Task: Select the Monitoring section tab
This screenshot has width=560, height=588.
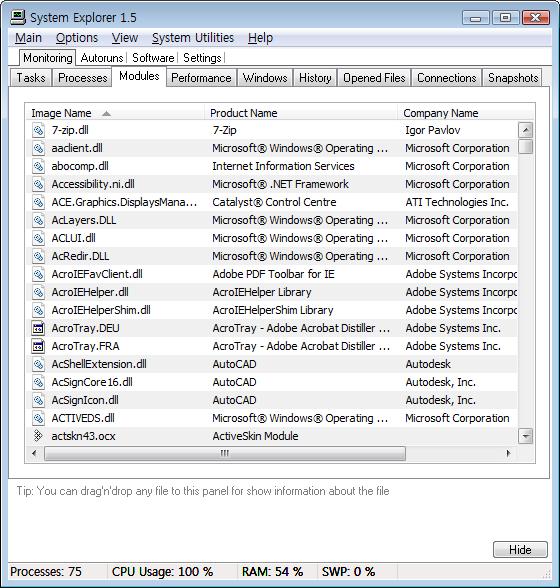Action: pyautogui.click(x=48, y=58)
